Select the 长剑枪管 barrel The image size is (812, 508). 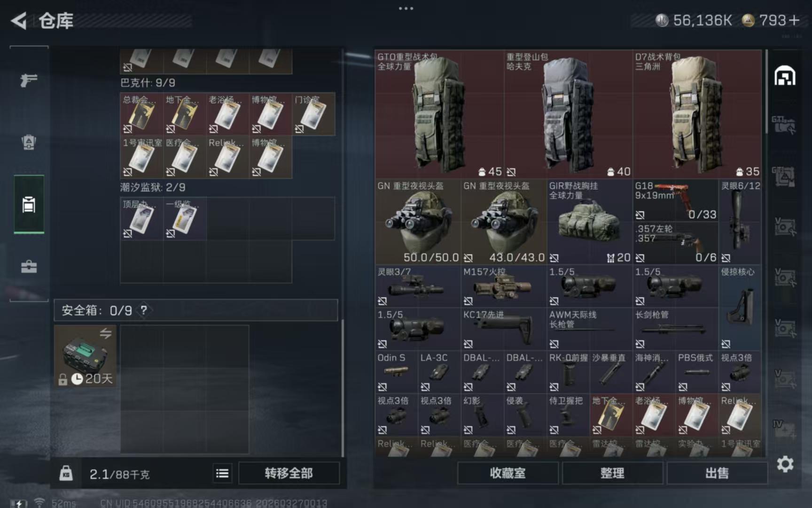(x=676, y=329)
